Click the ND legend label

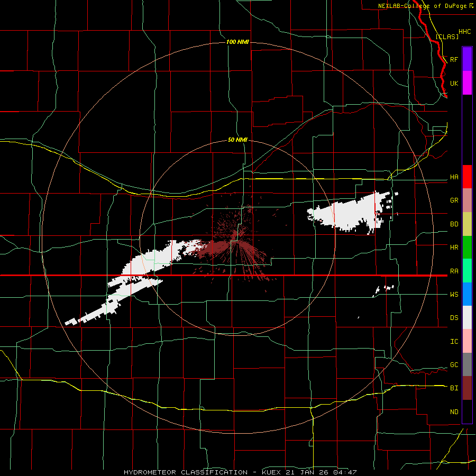coord(454,412)
